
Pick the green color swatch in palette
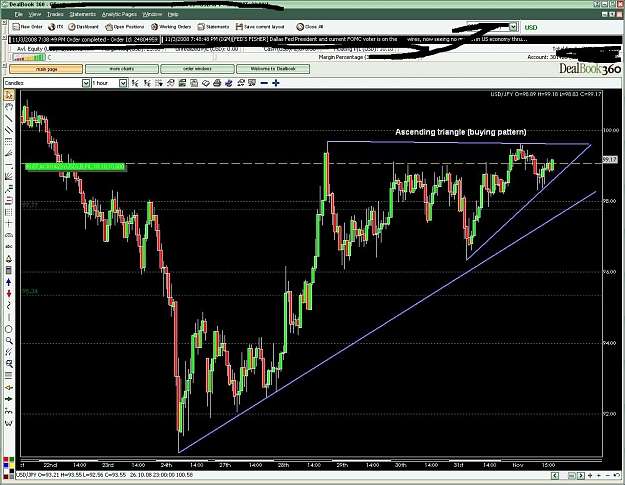pos(12,459)
